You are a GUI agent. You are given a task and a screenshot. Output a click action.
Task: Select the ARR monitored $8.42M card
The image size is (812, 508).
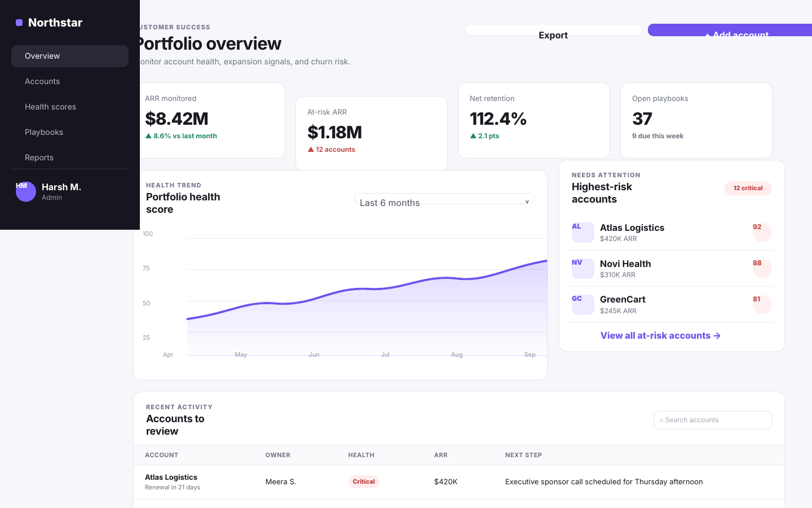point(209,120)
